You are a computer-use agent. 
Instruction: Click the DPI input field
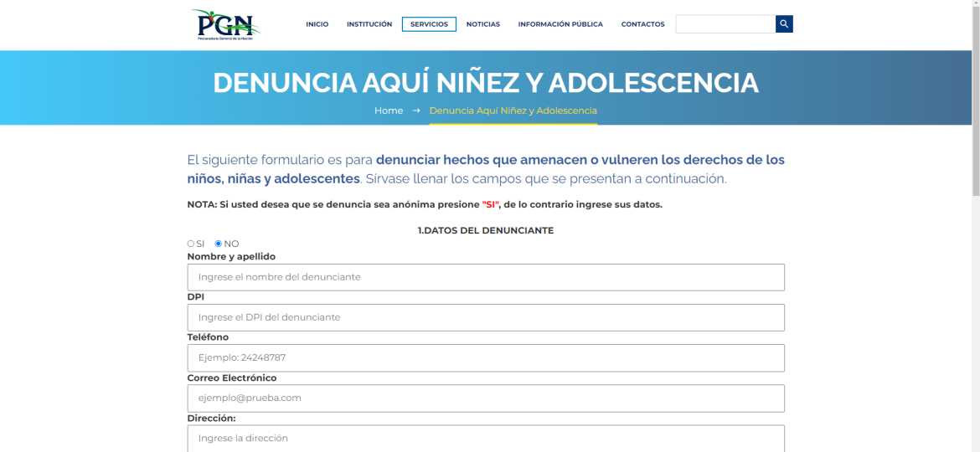(x=486, y=317)
